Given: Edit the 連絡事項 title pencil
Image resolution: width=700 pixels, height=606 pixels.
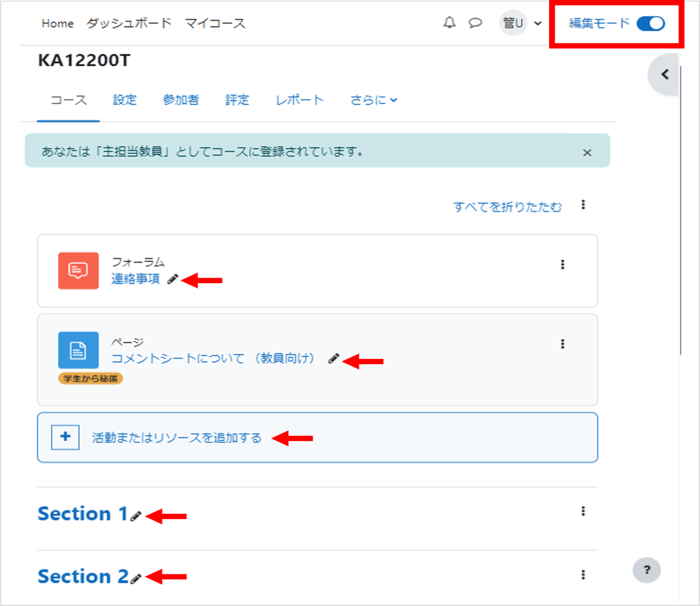Looking at the screenshot, I should coord(173,279).
